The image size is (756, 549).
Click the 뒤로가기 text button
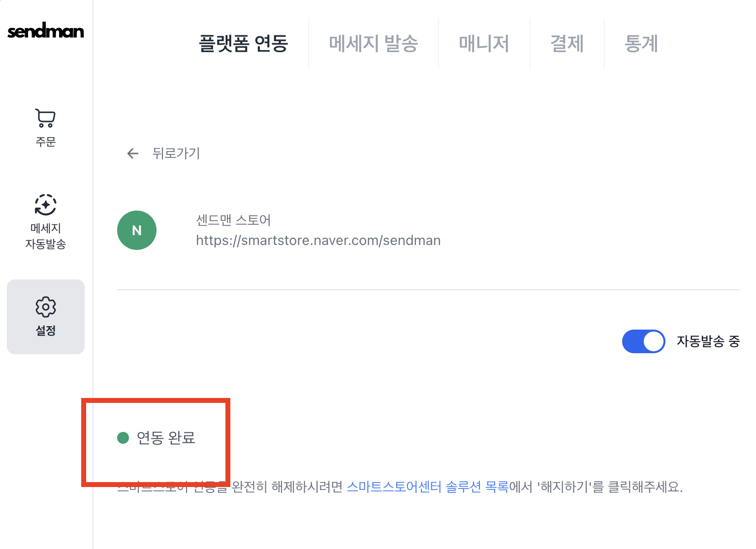tap(176, 153)
